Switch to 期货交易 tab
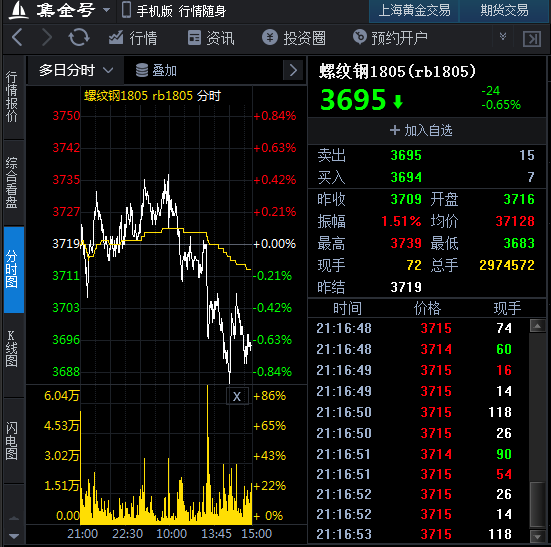The image size is (551, 547). (x=504, y=11)
